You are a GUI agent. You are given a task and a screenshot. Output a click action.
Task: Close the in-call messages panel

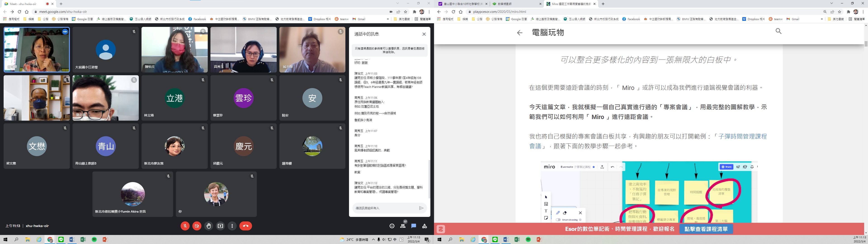point(424,34)
